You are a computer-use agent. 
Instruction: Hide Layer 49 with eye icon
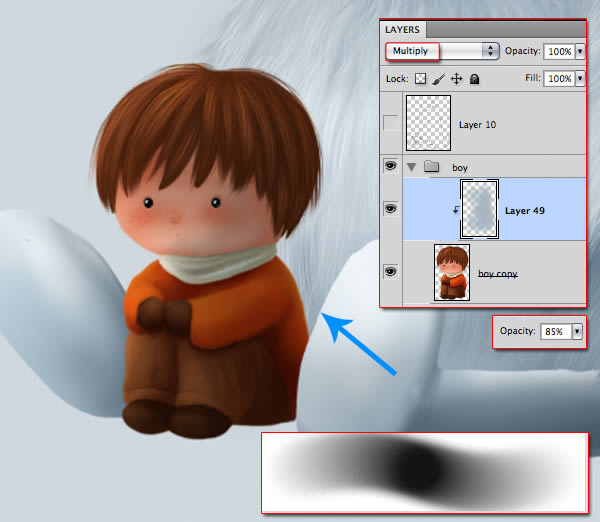click(390, 209)
